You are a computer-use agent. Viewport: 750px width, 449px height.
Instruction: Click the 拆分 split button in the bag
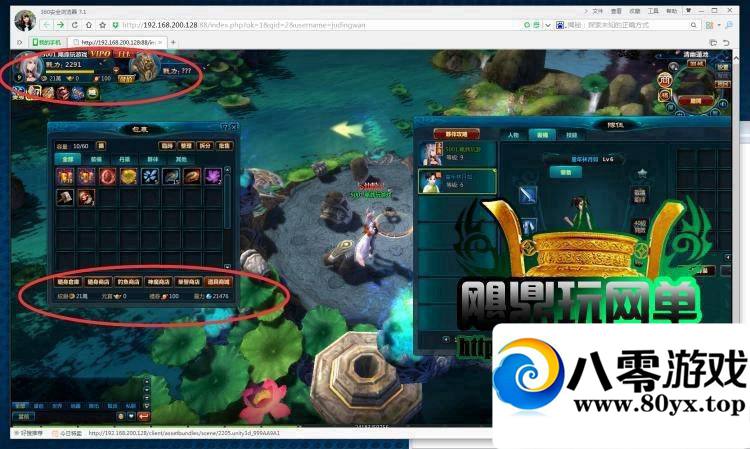click(x=205, y=146)
